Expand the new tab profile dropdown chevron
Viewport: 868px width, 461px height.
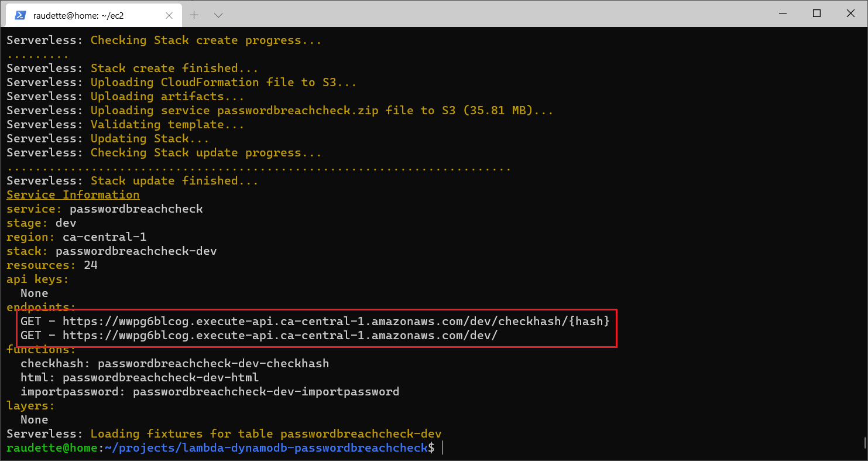click(218, 15)
